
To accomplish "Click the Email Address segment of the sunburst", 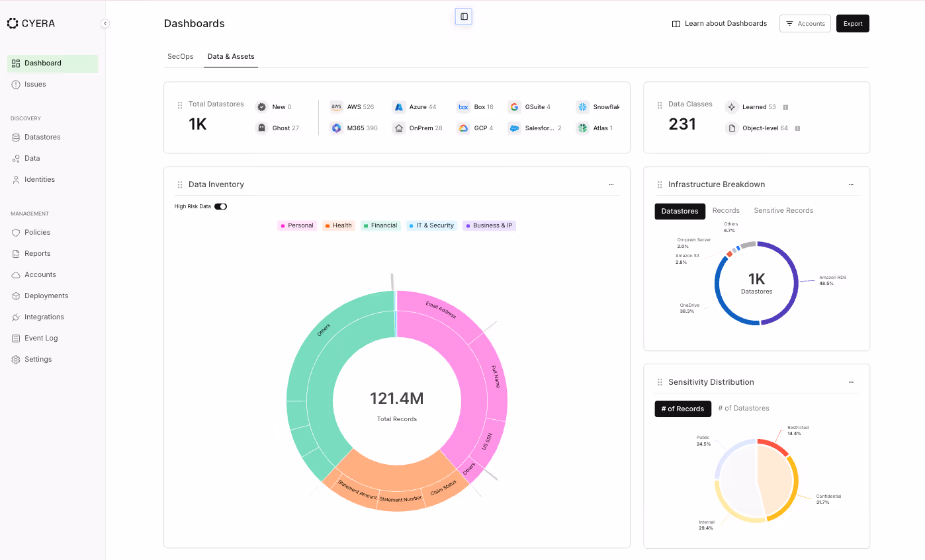I will pos(440,310).
